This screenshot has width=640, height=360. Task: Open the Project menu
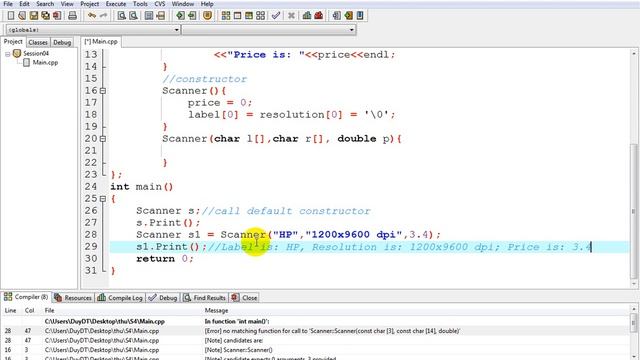pos(89,4)
